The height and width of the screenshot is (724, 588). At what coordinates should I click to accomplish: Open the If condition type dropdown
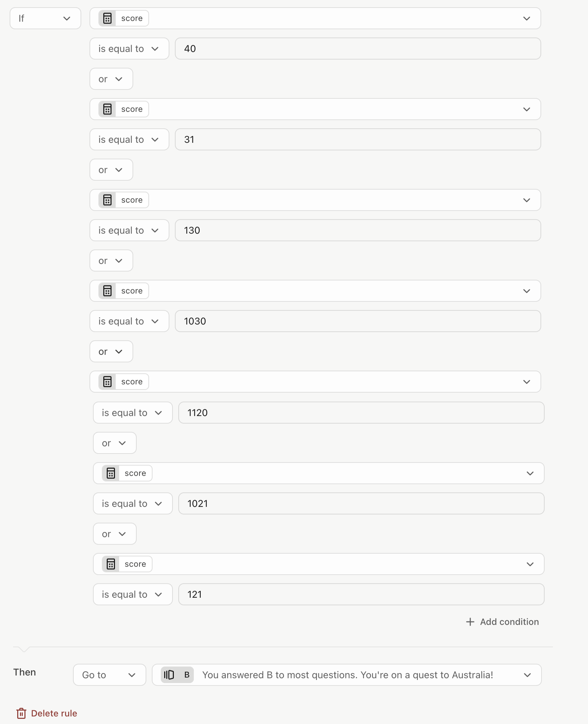coord(45,18)
